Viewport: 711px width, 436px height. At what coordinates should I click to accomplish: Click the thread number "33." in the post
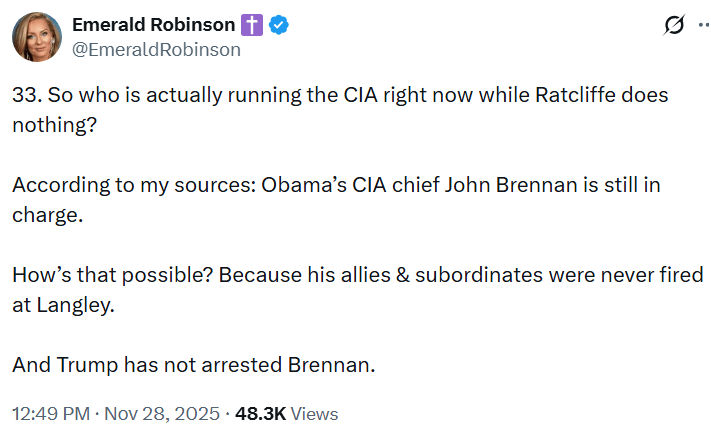pos(26,97)
